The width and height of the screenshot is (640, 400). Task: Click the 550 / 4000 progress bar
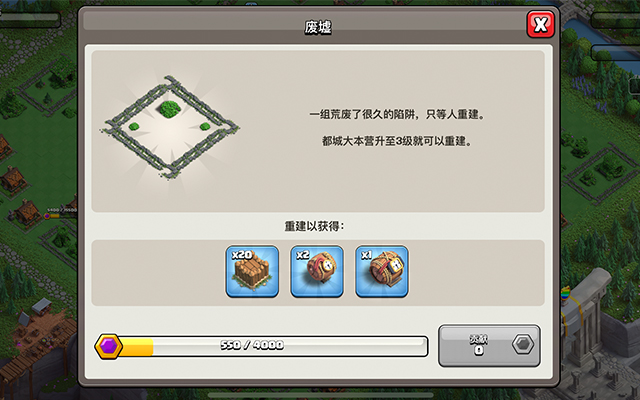[x=261, y=346]
